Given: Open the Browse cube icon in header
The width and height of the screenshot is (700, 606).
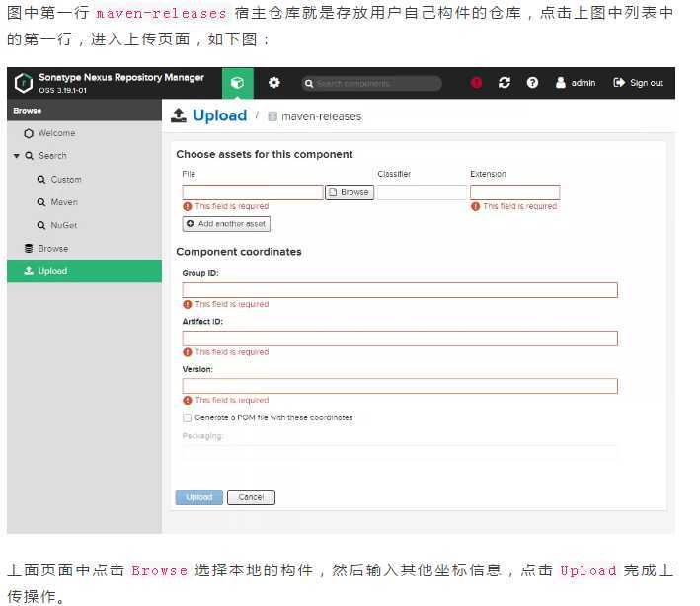Looking at the screenshot, I should pos(238,83).
